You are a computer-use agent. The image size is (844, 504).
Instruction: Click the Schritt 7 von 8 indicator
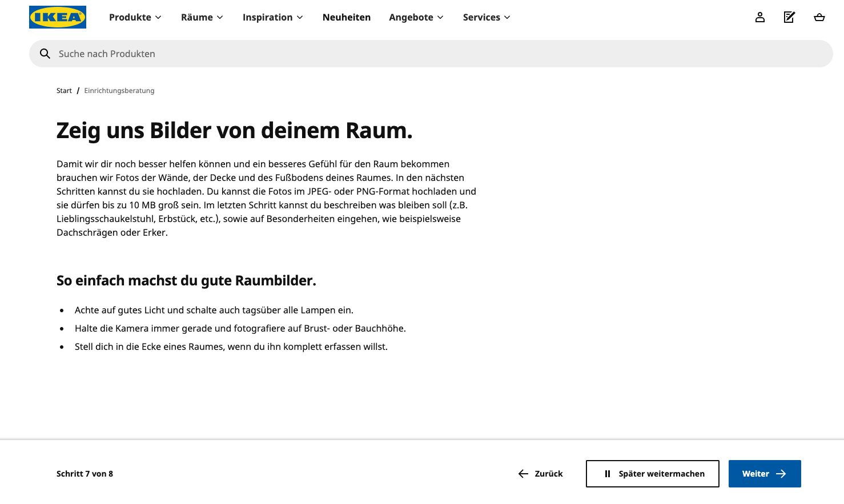[x=85, y=474]
